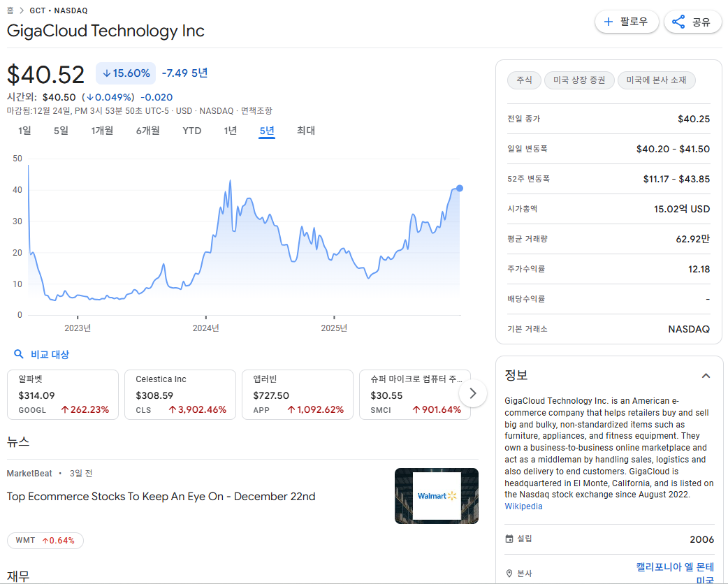
Task: Select the 5일 chart range tab
Action: (61, 131)
